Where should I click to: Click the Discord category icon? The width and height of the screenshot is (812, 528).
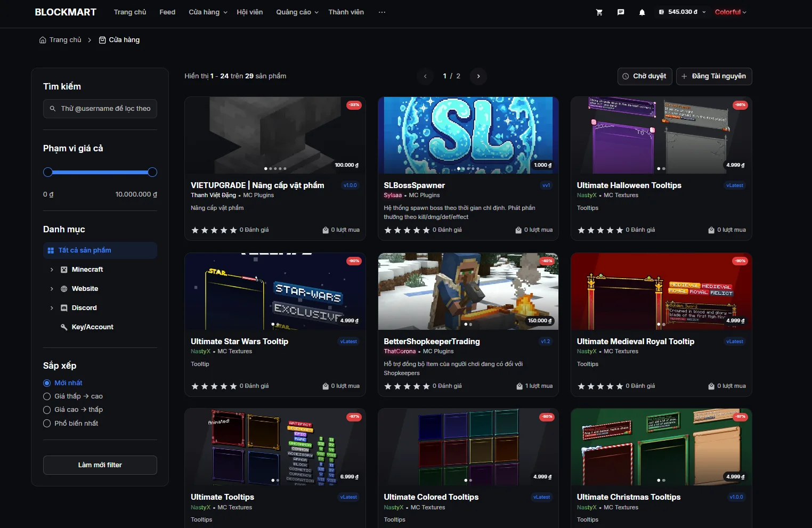click(x=64, y=308)
